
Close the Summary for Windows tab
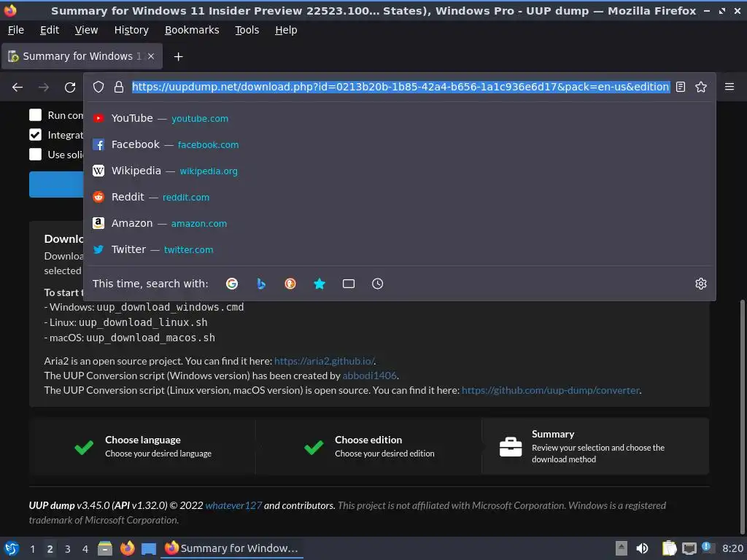pyautogui.click(x=151, y=56)
